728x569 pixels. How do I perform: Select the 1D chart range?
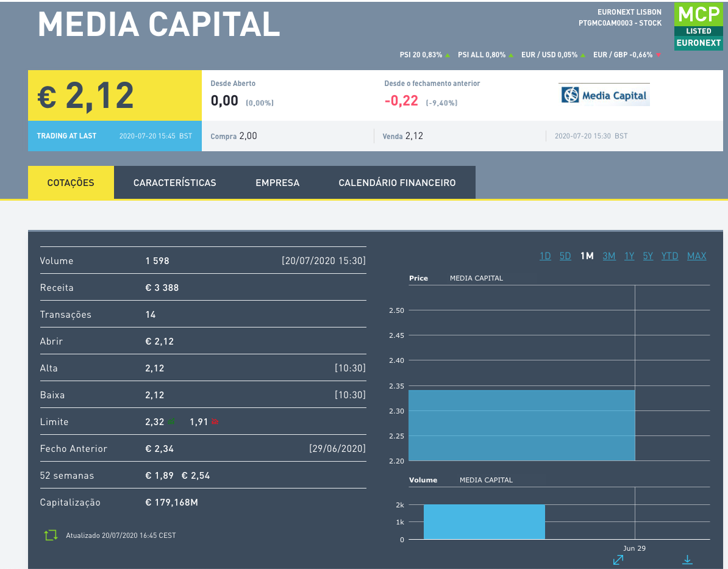click(x=545, y=256)
